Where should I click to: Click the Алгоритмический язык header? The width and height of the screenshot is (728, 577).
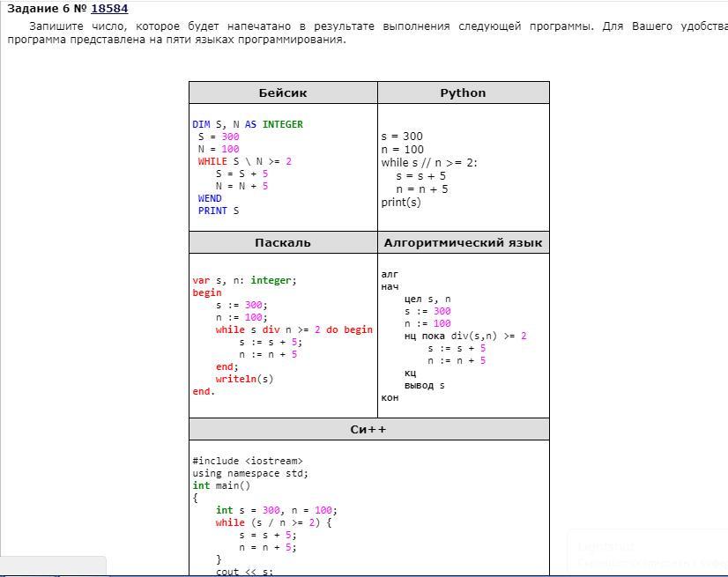point(463,243)
